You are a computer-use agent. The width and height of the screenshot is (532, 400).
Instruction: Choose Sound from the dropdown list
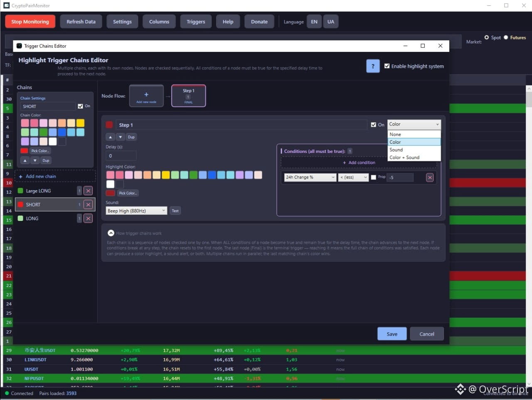pos(414,150)
